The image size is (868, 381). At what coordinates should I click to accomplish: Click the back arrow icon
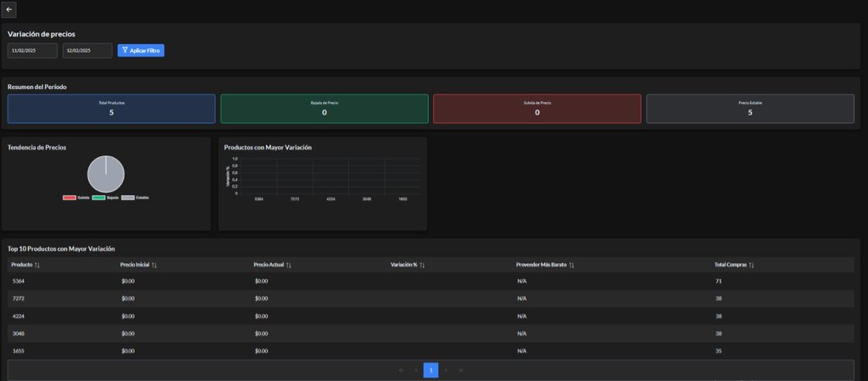9,9
